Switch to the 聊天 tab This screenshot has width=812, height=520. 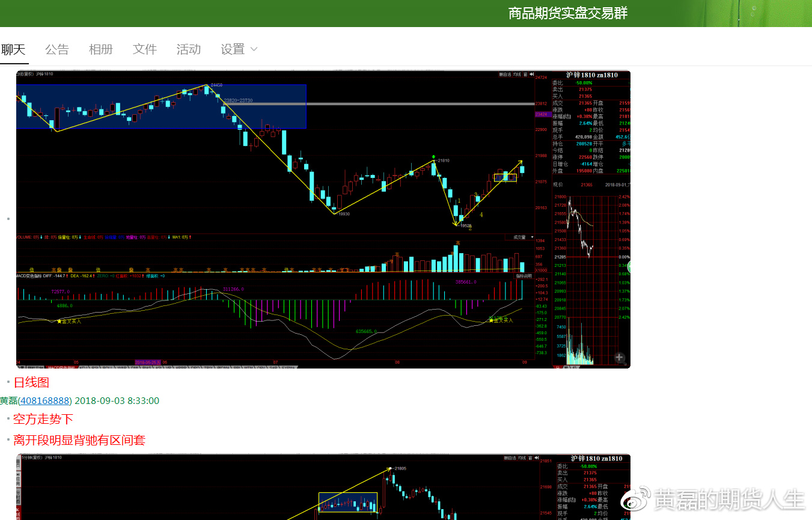(x=13, y=49)
